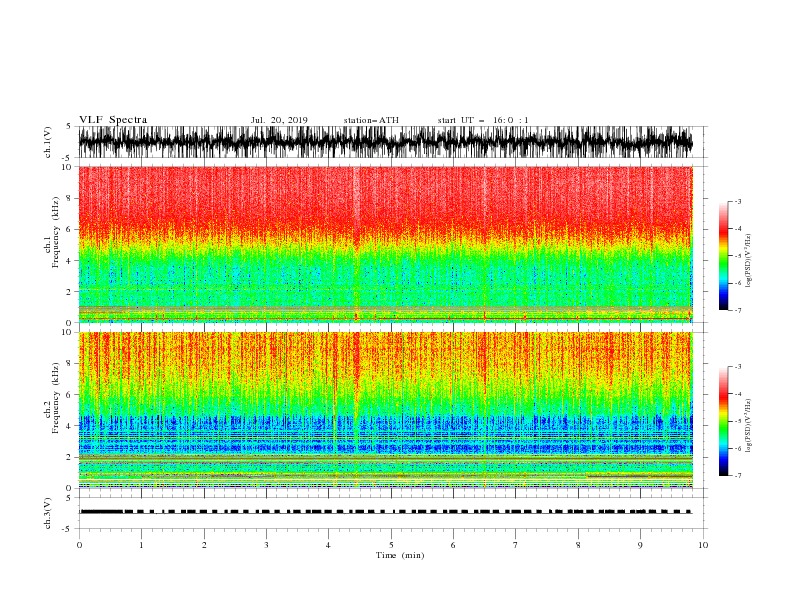The height and width of the screenshot is (612, 792).
Task: Click the "station=ATH" label
Action: pos(371,120)
